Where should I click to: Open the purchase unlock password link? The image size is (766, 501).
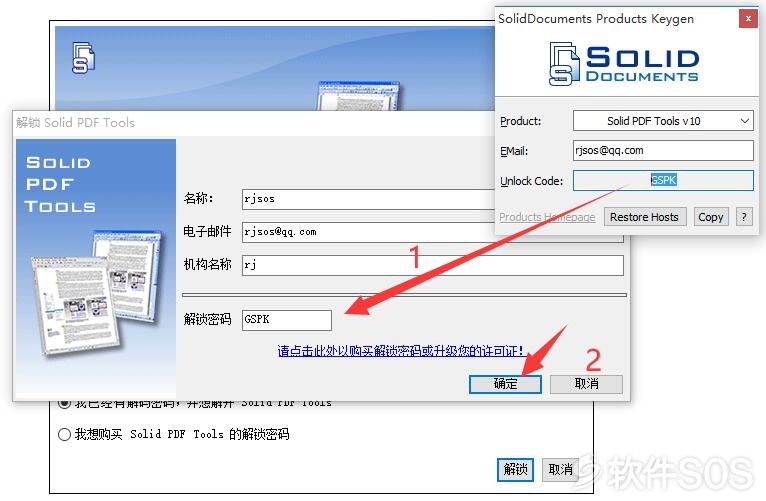pyautogui.click(x=401, y=351)
